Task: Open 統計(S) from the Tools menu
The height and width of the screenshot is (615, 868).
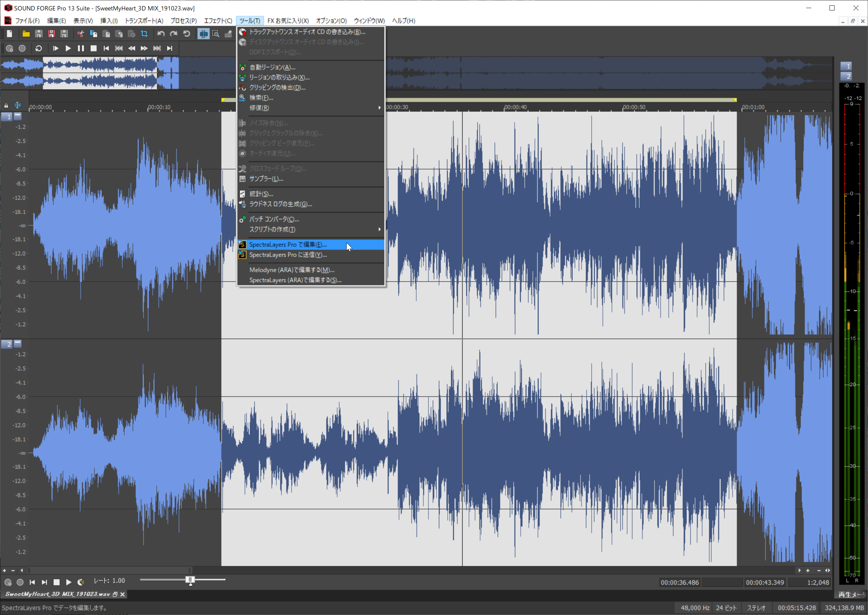Action: click(311, 194)
